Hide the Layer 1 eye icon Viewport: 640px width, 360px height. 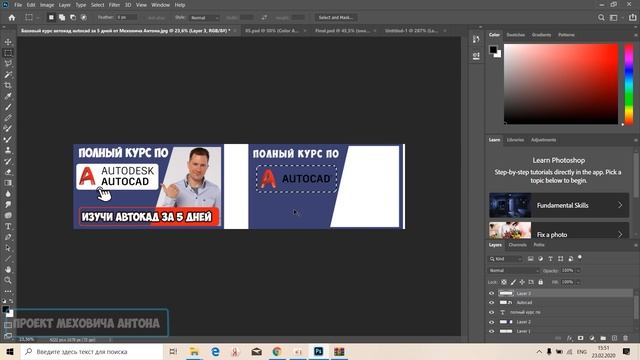point(491,331)
